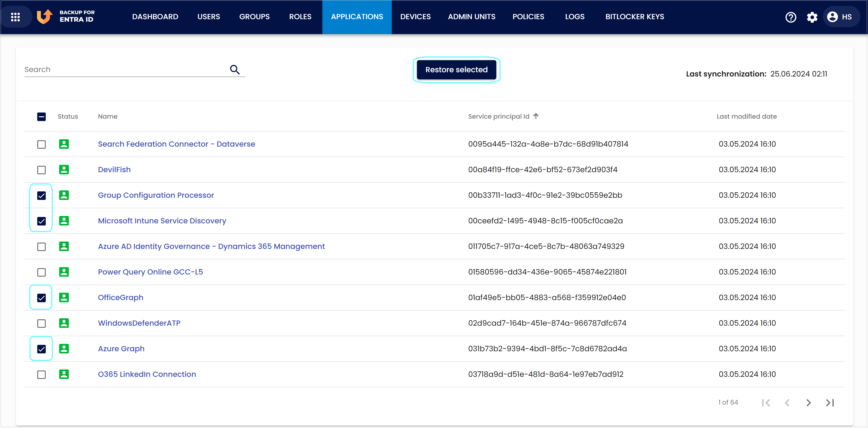This screenshot has height=428, width=868.
Task: Select ID 02d9cad7-164b-451e-874a-966787dfc674
Action: point(547,323)
